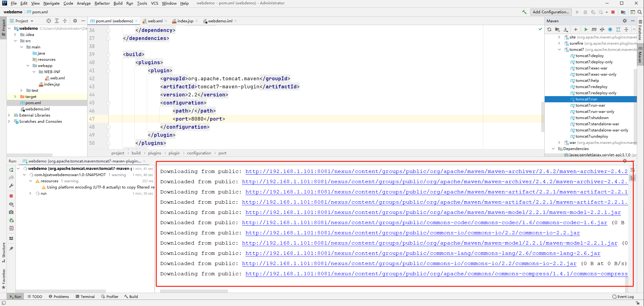Click the Search Everywhere magnifier icon
This screenshot has height=306, width=644.
point(640,12)
